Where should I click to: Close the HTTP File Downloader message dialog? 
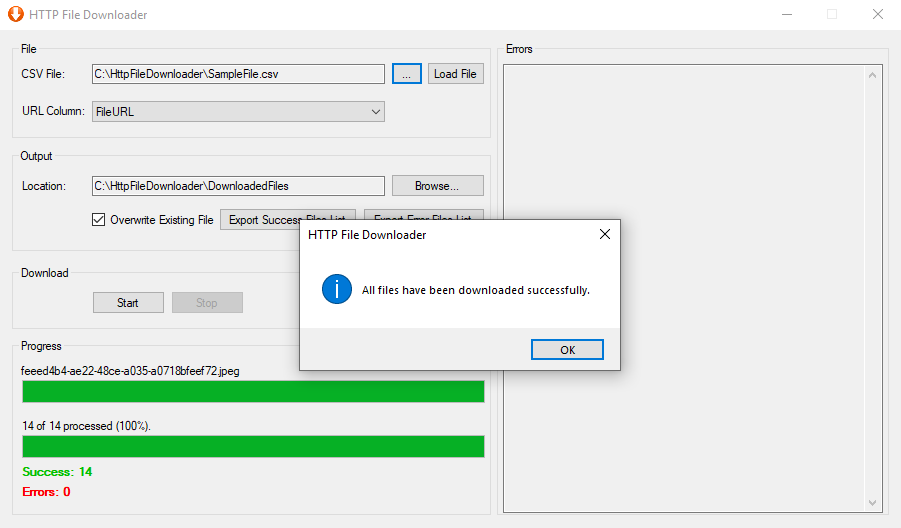pyautogui.click(x=604, y=235)
